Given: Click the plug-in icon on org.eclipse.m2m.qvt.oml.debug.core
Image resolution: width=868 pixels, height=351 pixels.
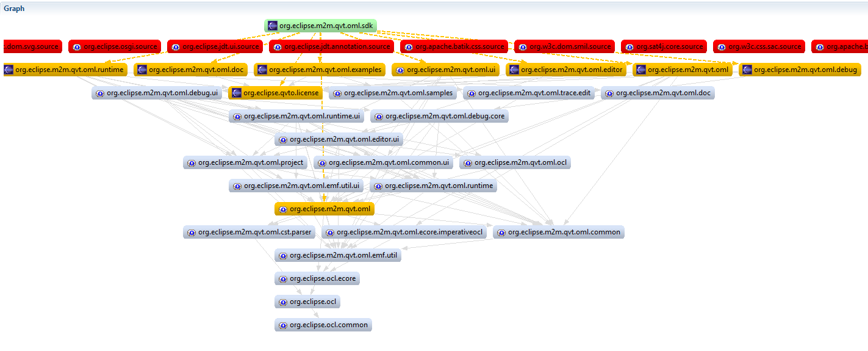Looking at the screenshot, I should click(x=379, y=116).
